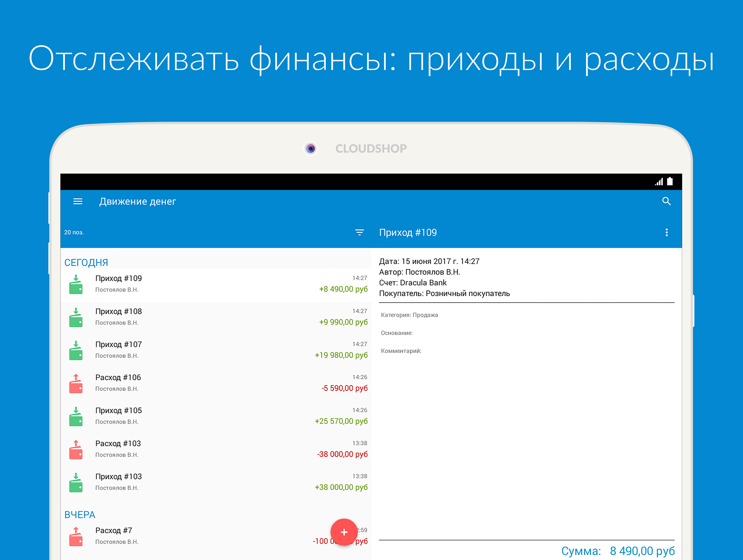The width and height of the screenshot is (743, 560).
Task: Click the +25 570,00 руб amount
Action: coord(341,421)
